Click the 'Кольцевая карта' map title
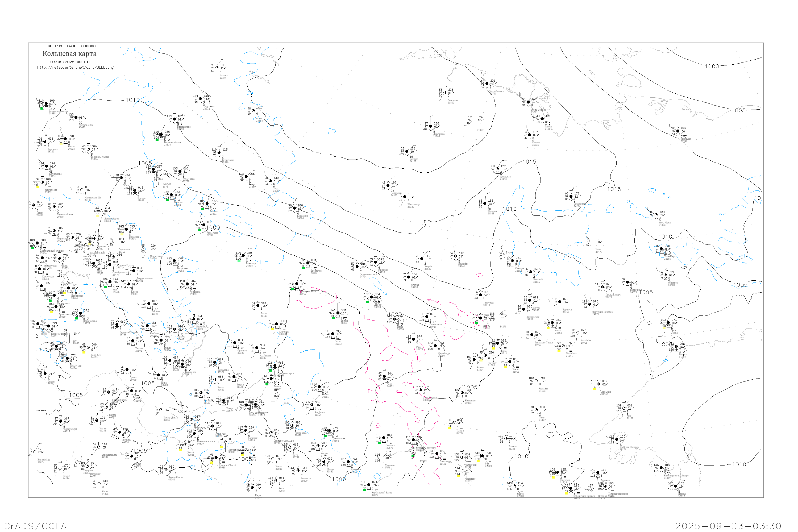Image resolution: width=798 pixels, height=532 pixels. coord(69,54)
